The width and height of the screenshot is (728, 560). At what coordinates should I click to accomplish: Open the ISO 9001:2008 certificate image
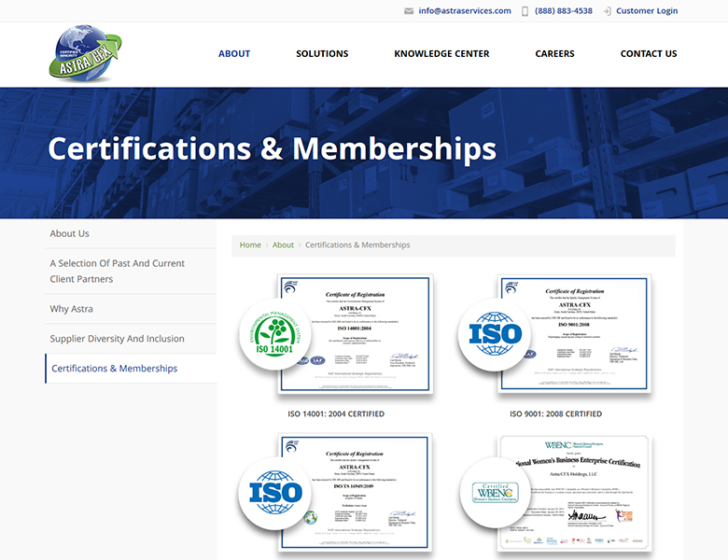[574, 334]
